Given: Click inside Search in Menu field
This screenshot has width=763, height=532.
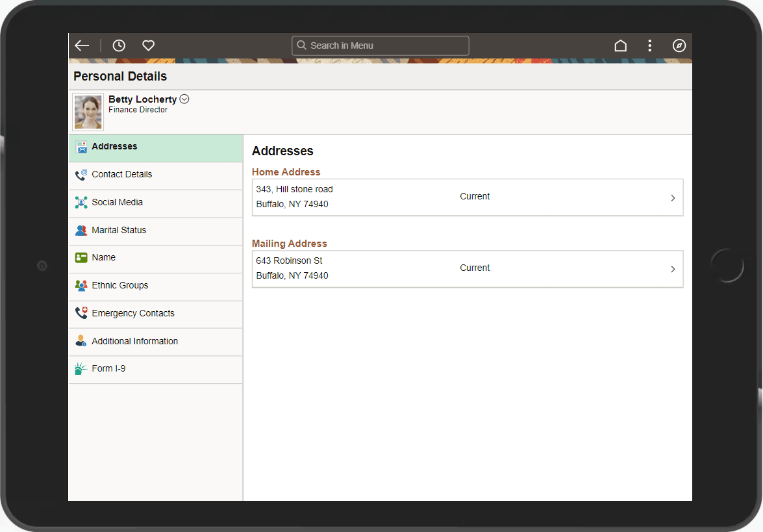Looking at the screenshot, I should tap(381, 45).
